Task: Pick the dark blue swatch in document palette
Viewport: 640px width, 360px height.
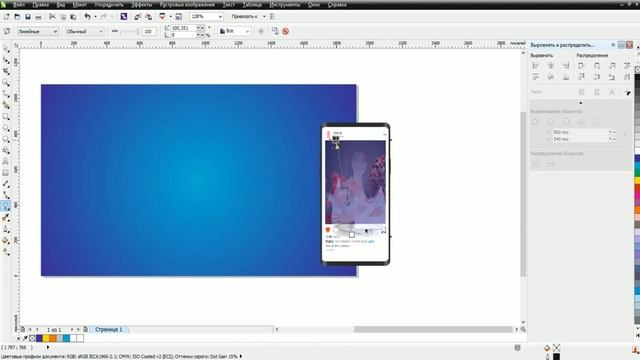Action: tap(39, 338)
